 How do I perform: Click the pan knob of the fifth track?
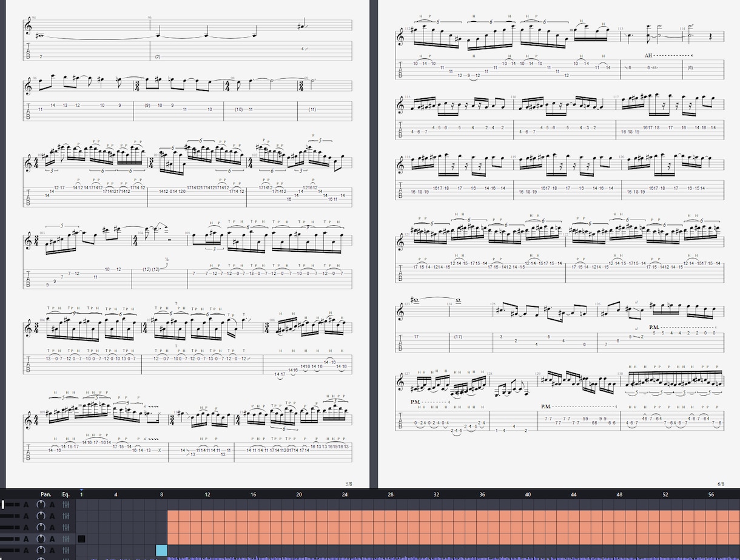point(41,550)
